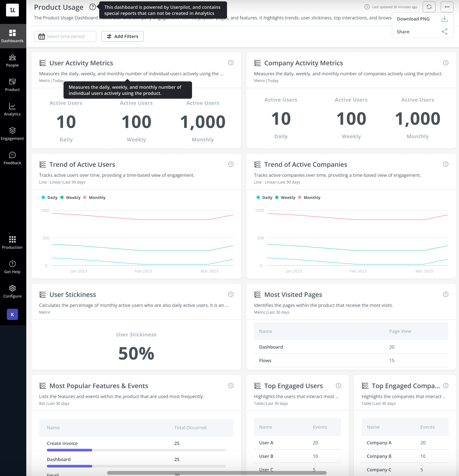
Task: Click the Get Help sidebar button
Action: (13, 267)
